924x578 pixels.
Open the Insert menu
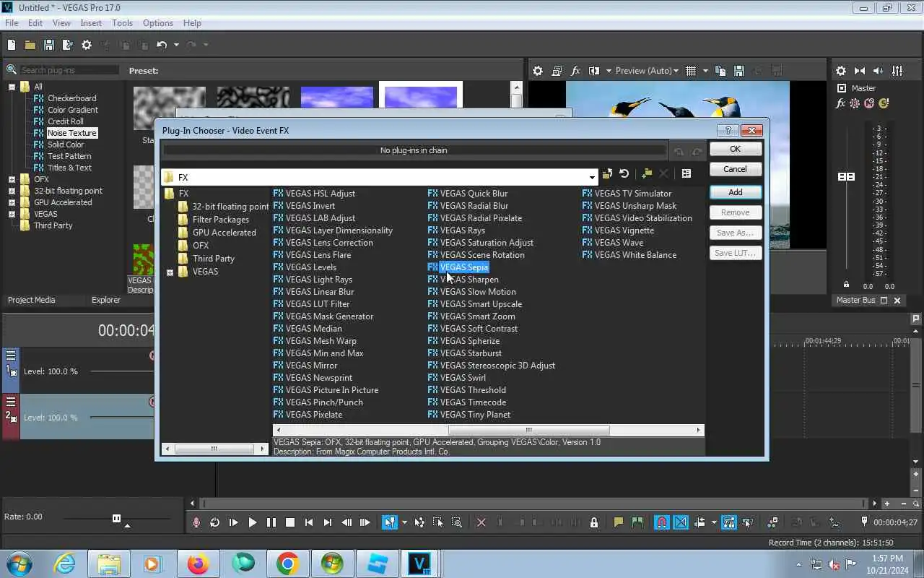coord(91,23)
